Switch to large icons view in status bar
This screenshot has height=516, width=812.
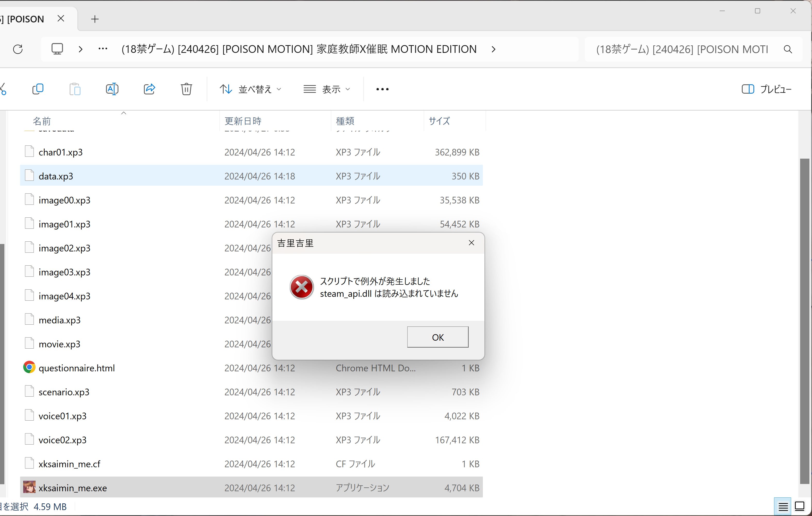point(800,506)
